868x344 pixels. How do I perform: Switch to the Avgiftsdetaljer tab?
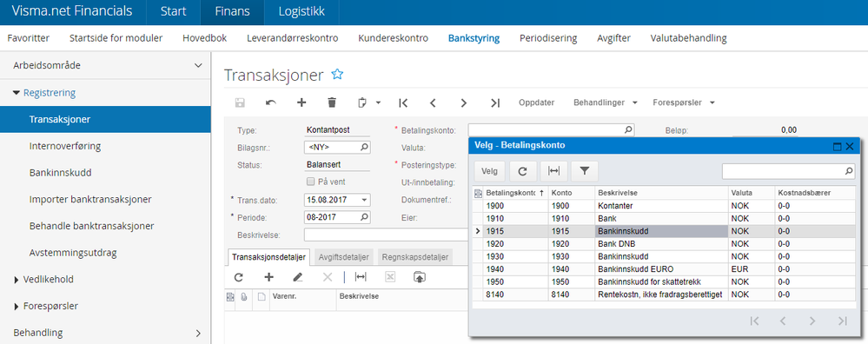pyautogui.click(x=343, y=257)
